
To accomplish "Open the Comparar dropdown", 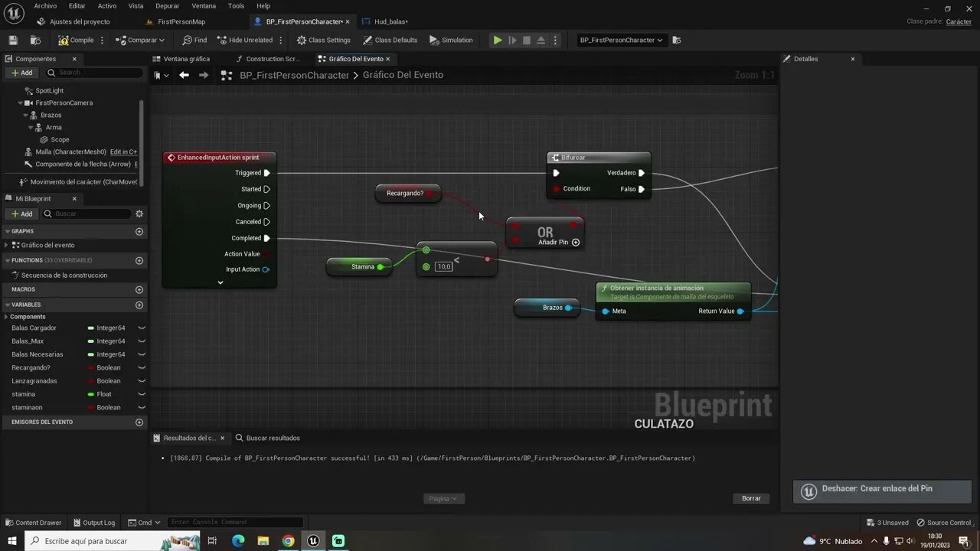I will tap(140, 40).
